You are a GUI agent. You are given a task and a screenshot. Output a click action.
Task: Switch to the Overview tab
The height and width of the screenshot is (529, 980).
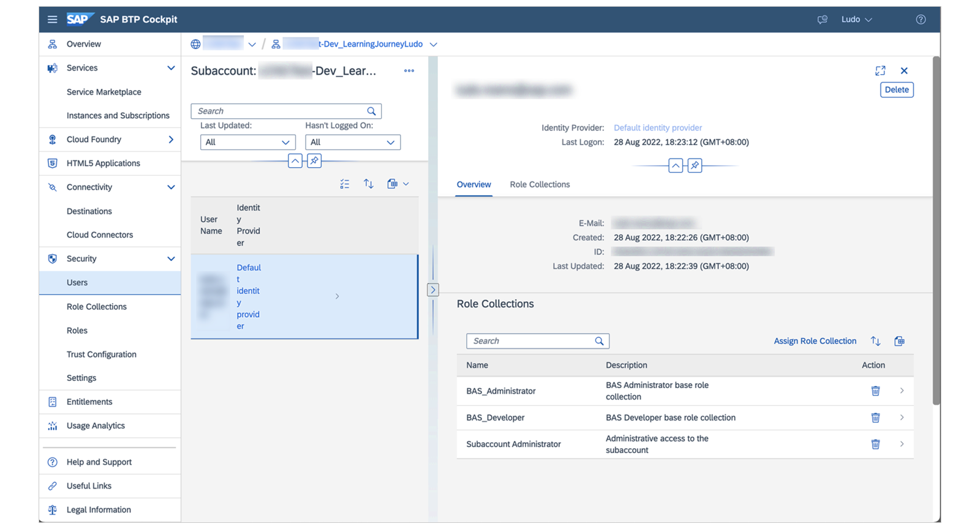[x=473, y=184]
